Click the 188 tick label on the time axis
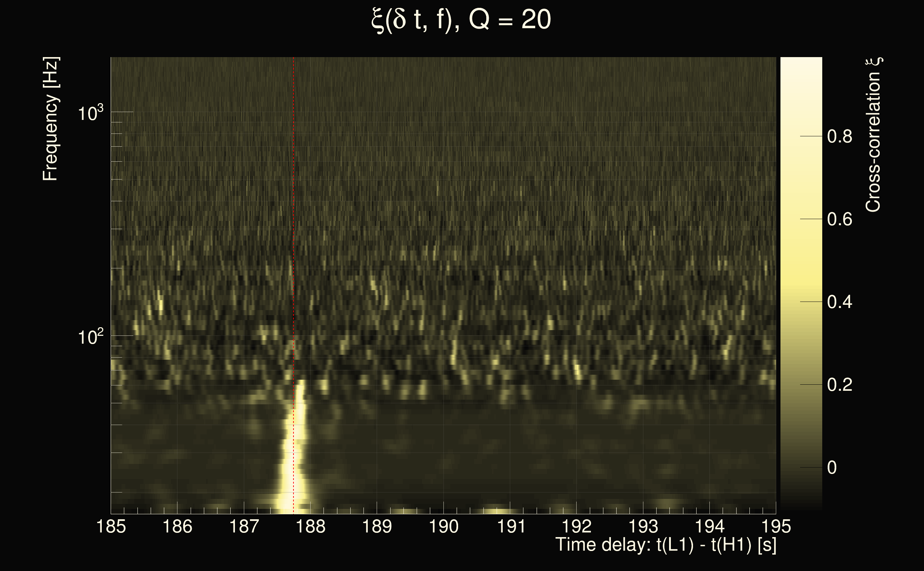The height and width of the screenshot is (571, 924). 310,526
